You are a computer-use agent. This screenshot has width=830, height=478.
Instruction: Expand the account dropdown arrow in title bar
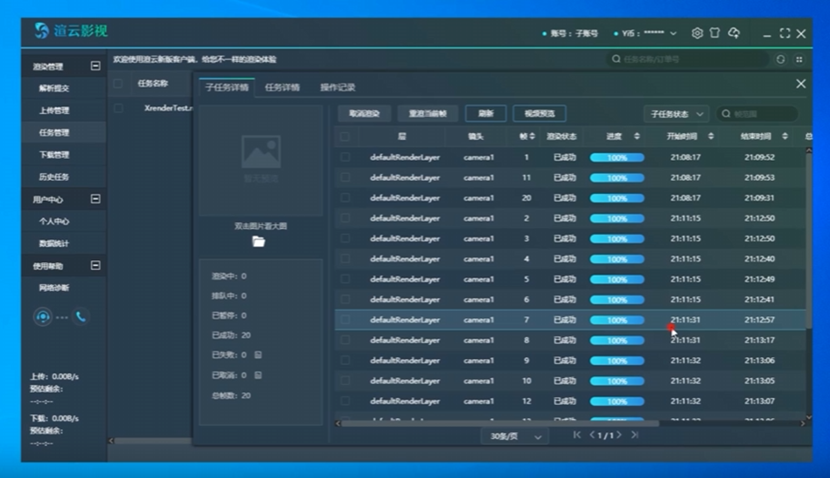coord(673,33)
